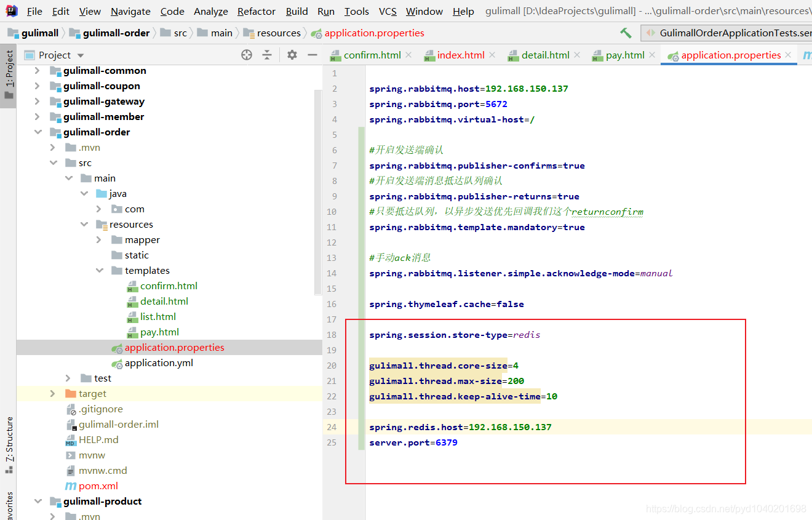Click line number 24 in gutter

[332, 427]
